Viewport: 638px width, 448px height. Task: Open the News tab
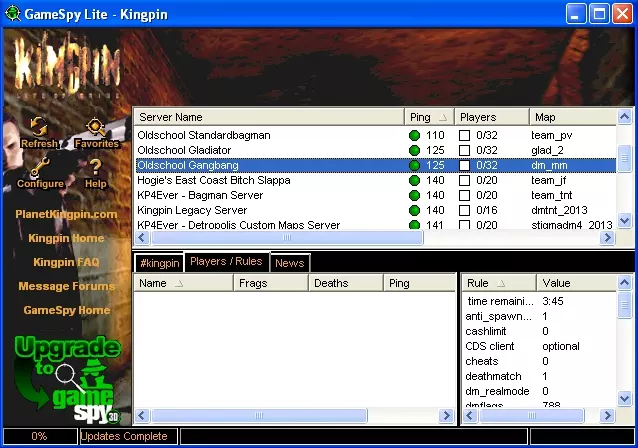coord(290,263)
